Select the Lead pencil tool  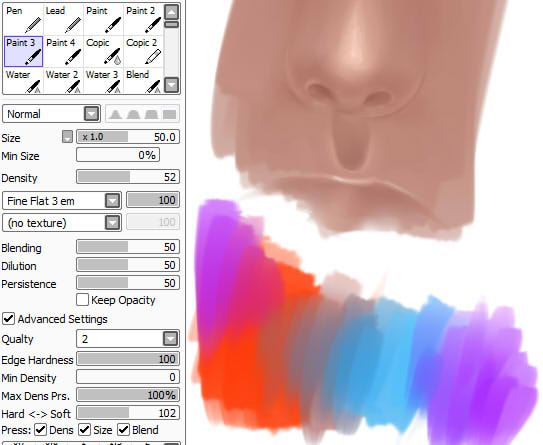point(63,19)
